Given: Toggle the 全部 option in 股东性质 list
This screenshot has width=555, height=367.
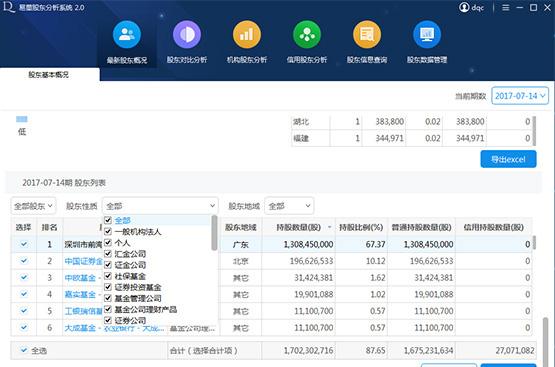Looking at the screenshot, I should 108,220.
